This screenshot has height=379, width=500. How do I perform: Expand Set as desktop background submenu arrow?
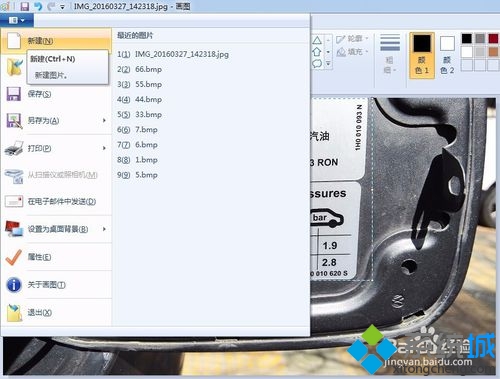pyautogui.click(x=104, y=229)
